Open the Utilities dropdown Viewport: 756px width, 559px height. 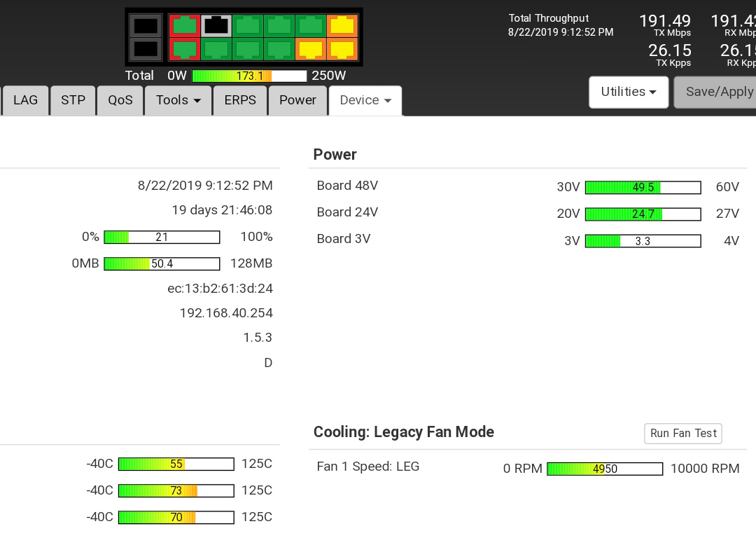pos(629,92)
